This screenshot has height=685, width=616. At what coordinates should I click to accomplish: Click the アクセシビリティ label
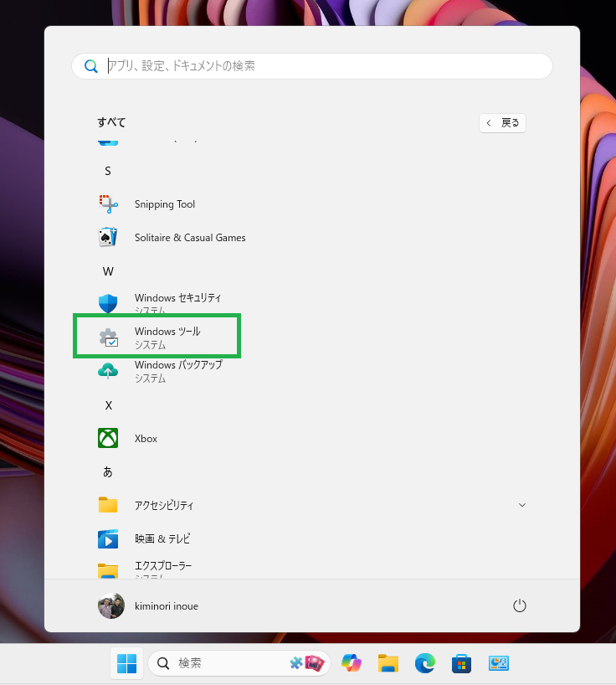[164, 506]
